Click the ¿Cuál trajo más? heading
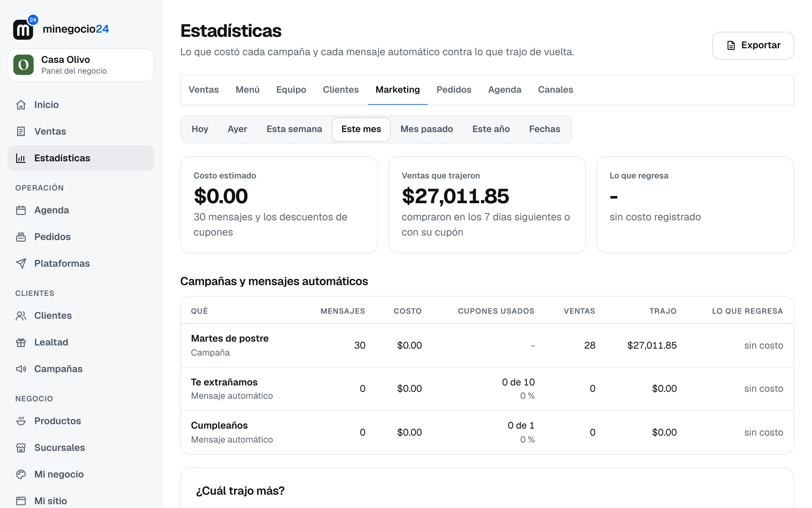Image resolution: width=812 pixels, height=508 pixels. click(x=240, y=491)
